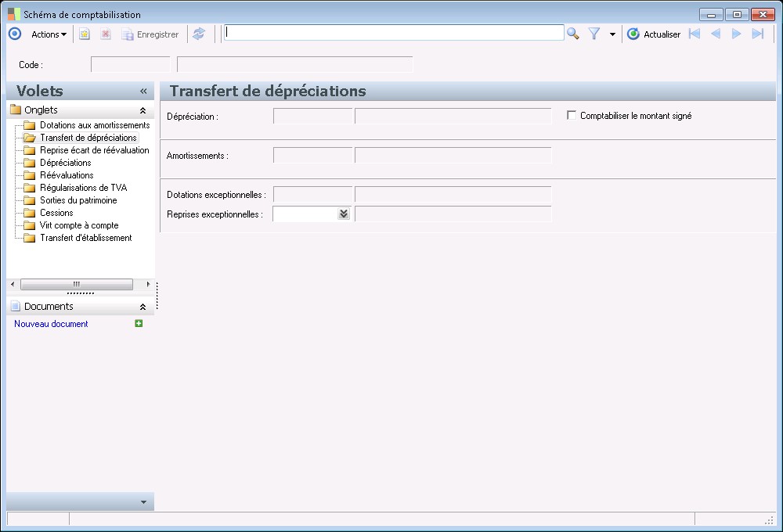Click the Enregistrer save button
This screenshot has height=532, width=783.
click(x=150, y=34)
